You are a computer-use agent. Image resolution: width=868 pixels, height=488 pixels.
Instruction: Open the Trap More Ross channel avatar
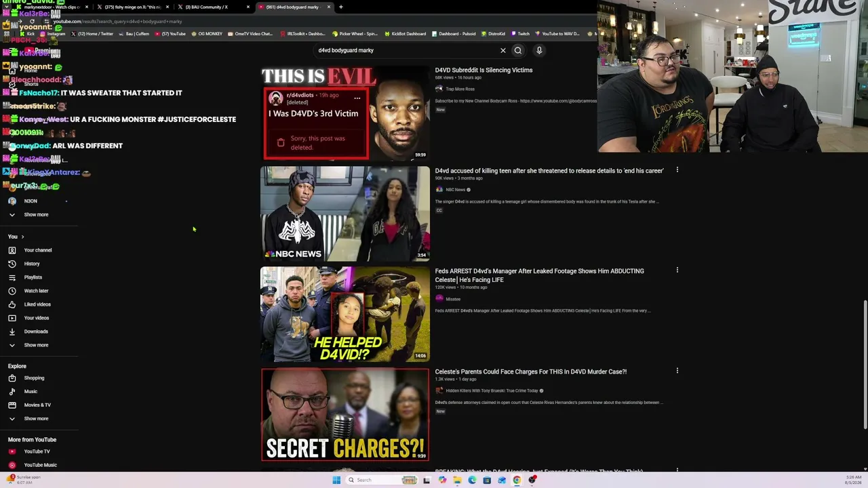(x=439, y=89)
